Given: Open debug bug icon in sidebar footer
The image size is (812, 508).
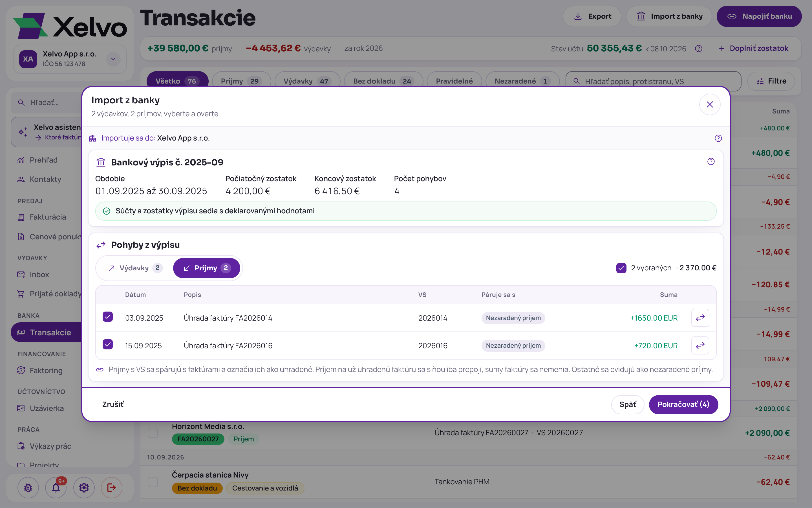Looking at the screenshot, I should pyautogui.click(x=28, y=487).
